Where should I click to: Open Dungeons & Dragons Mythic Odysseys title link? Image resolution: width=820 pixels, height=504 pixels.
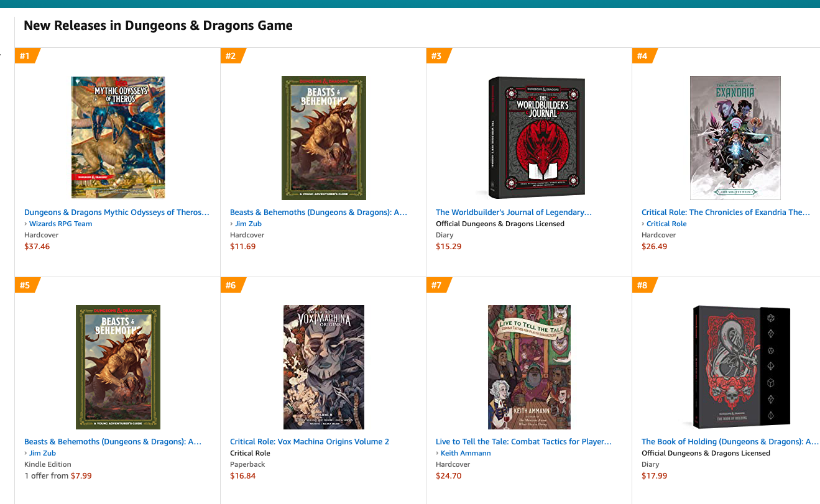117,213
